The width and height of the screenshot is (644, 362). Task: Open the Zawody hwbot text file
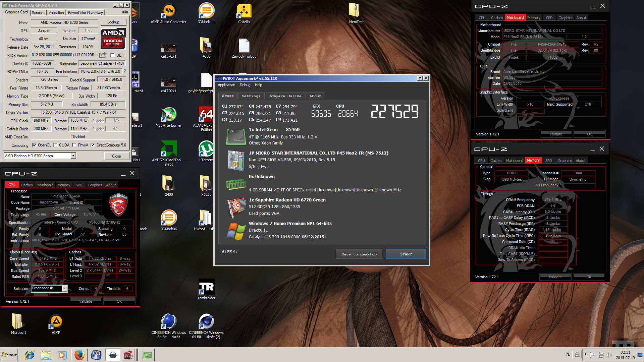(x=244, y=48)
